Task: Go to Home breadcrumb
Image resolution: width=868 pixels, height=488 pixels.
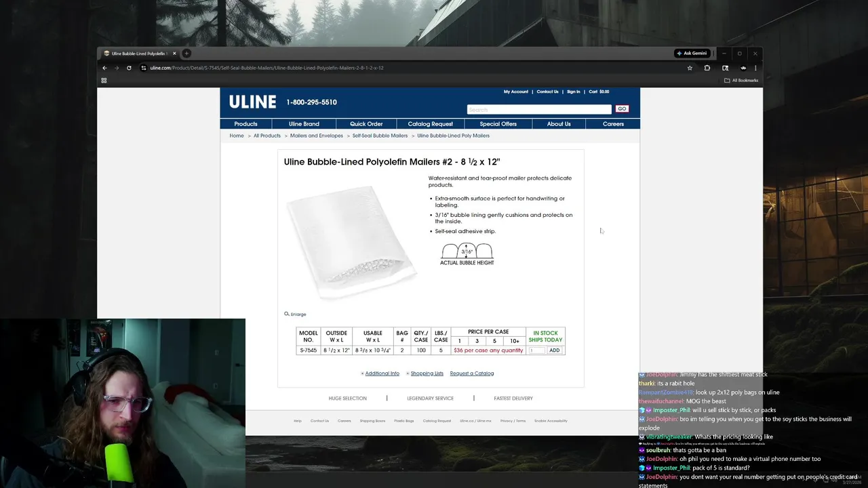Action: click(237, 136)
